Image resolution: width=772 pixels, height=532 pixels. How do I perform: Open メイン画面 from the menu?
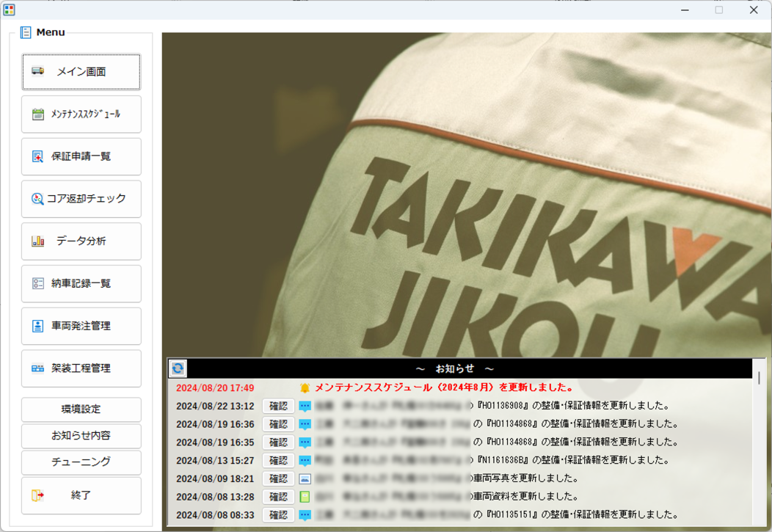(x=81, y=72)
